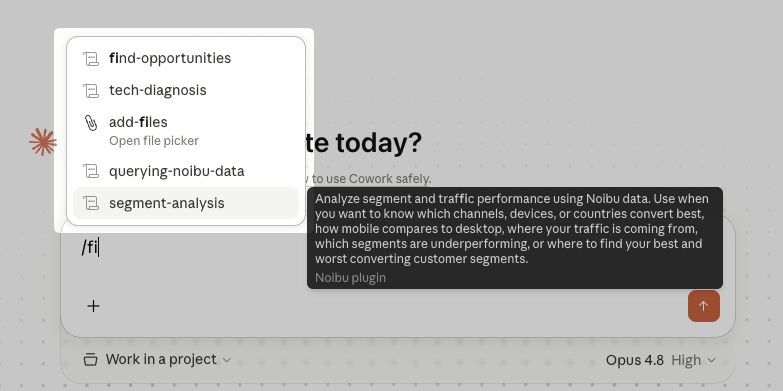Click the orange send arrow button
Screen dimensions: 783x391
point(704,306)
